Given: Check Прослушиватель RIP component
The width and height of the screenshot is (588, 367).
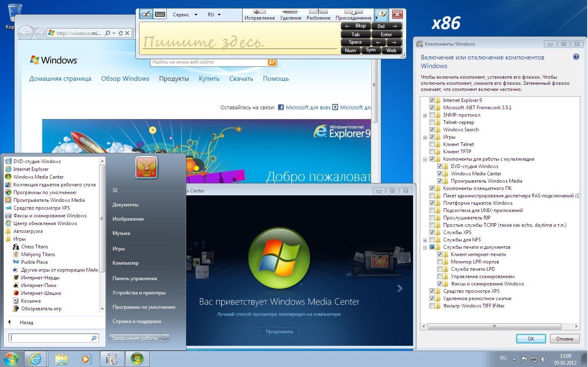Looking at the screenshot, I should pyautogui.click(x=432, y=218).
